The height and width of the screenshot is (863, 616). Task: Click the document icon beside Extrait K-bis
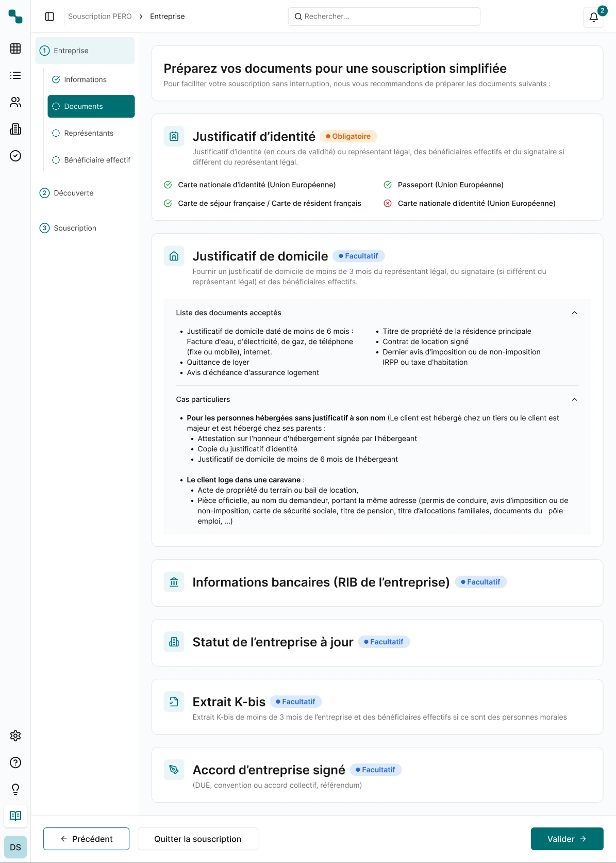pos(174,702)
